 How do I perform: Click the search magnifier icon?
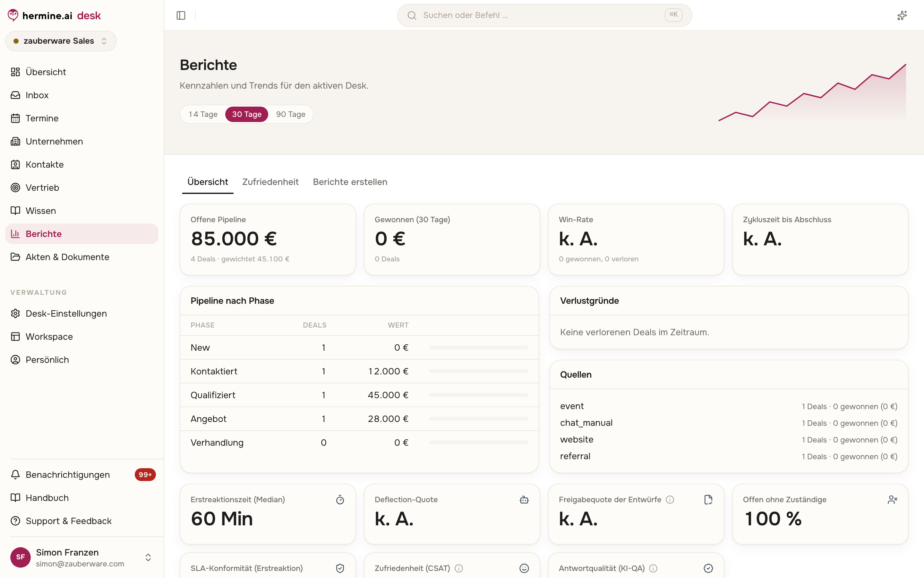412,15
